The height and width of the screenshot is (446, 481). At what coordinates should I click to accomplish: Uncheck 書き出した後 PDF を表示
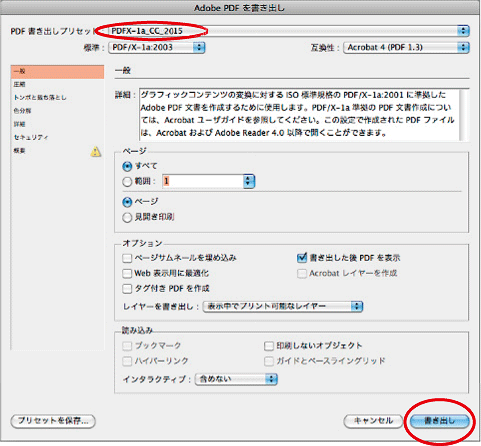click(302, 258)
